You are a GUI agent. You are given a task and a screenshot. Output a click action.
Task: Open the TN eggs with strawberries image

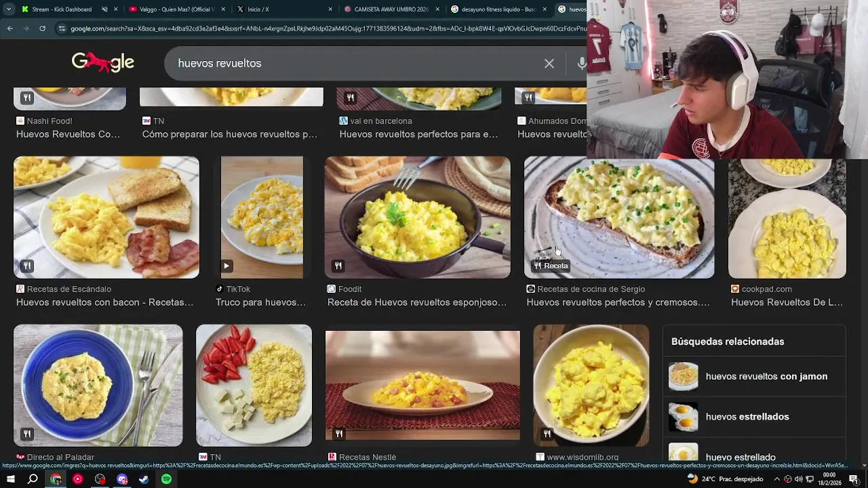(254, 385)
